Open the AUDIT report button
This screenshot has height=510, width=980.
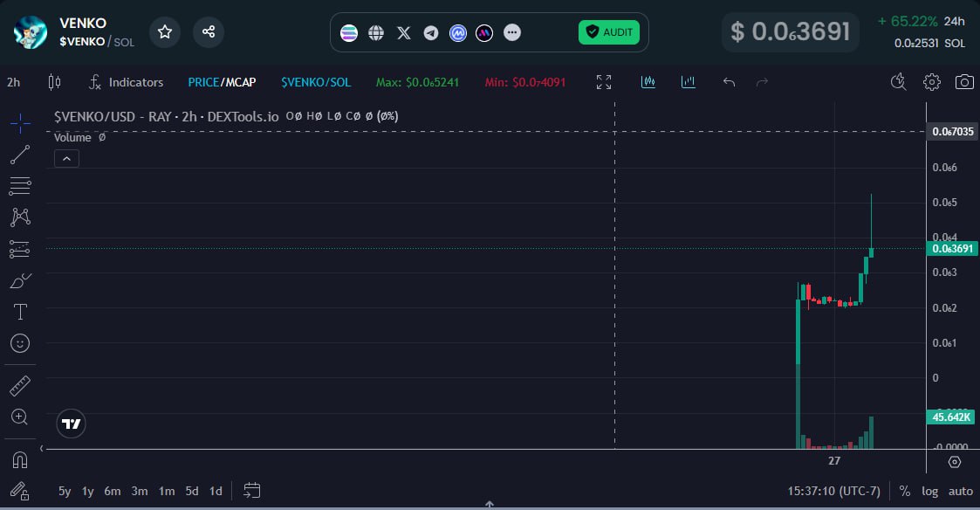(x=608, y=31)
